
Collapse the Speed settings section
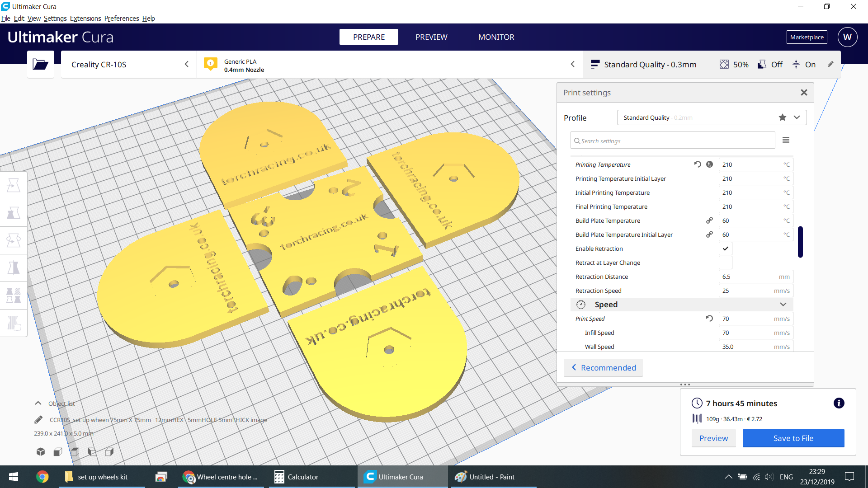783,305
